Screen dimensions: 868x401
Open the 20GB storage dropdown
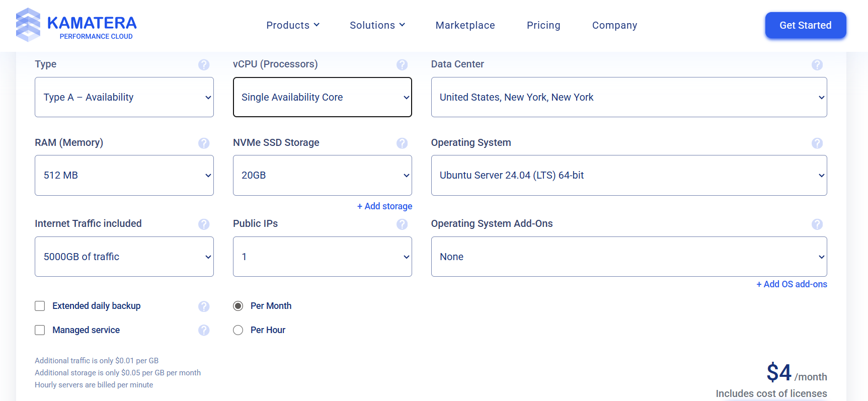[x=323, y=175]
